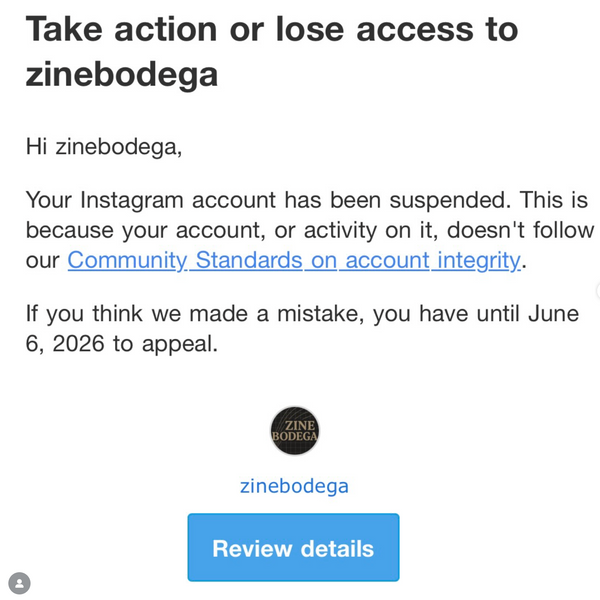The width and height of the screenshot is (600, 600).
Task: Click the "Hi zinebodega," greeting line
Action: [104, 146]
